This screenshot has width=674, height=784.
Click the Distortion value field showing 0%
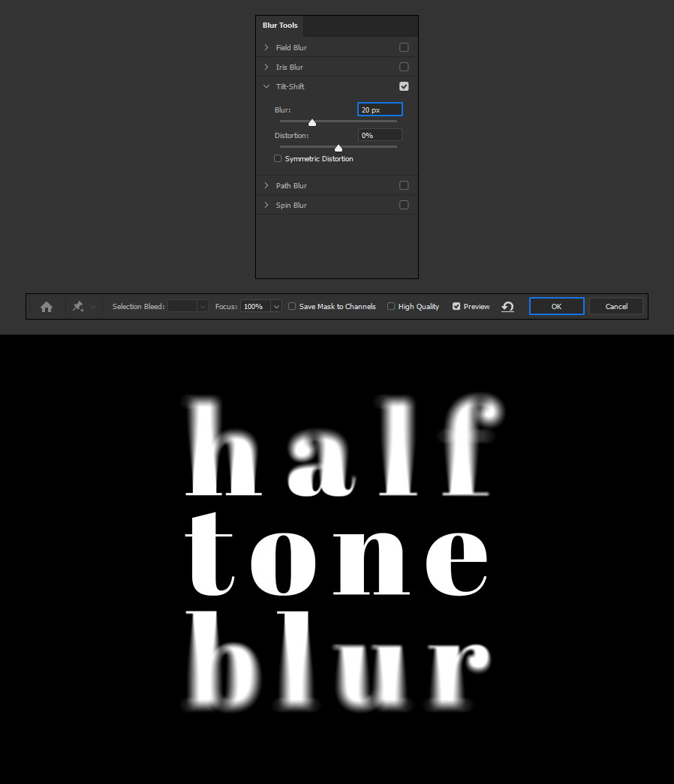tap(380, 135)
